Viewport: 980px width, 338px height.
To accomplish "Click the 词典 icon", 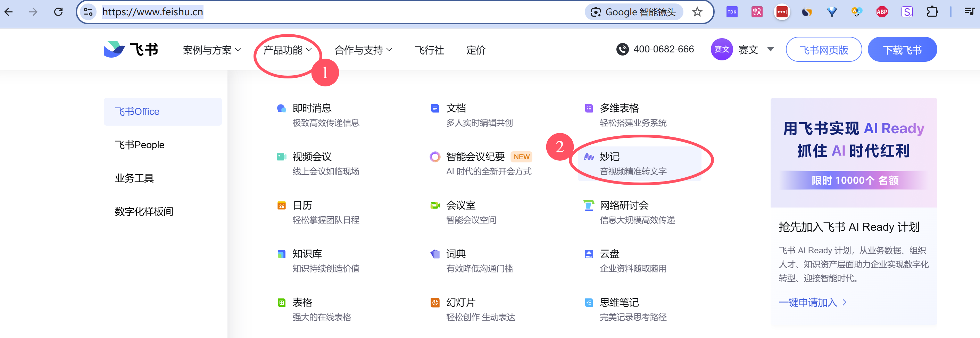I will tap(435, 254).
